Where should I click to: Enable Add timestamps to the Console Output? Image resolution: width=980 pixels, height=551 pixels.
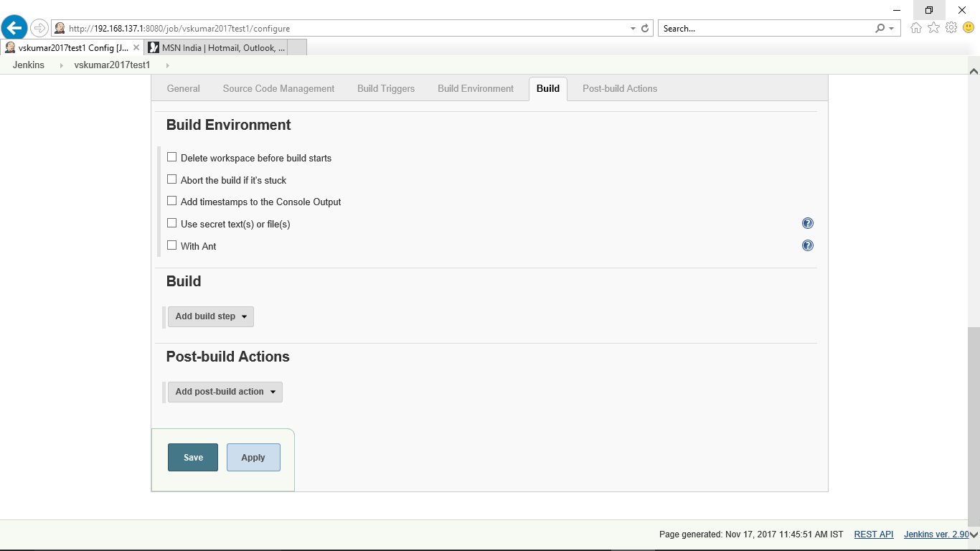pos(171,201)
